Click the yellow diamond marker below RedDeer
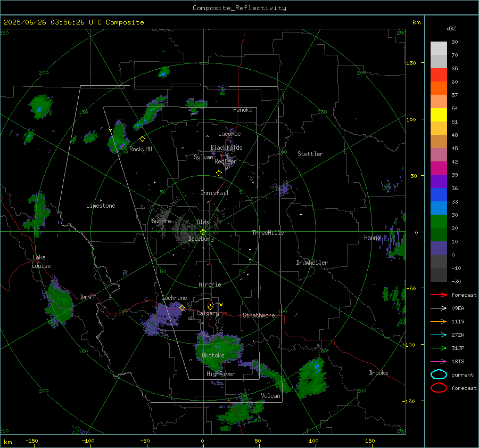Viewport: 479px width, 448px height. (219, 173)
